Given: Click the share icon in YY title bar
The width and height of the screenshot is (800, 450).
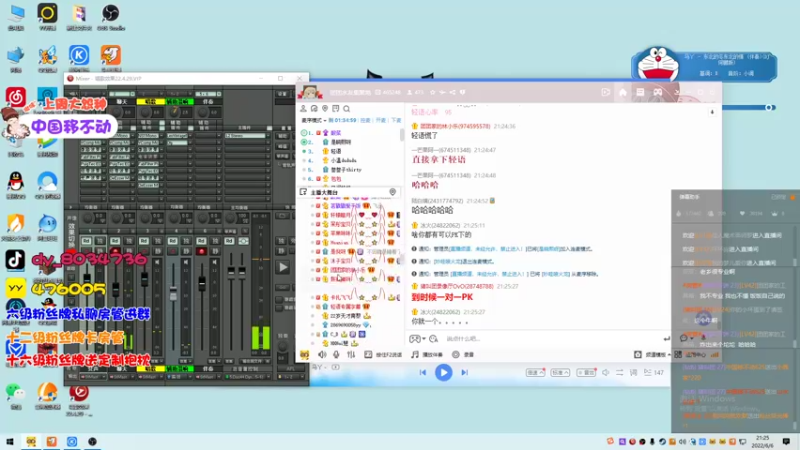Looking at the screenshot, I should (453, 92).
